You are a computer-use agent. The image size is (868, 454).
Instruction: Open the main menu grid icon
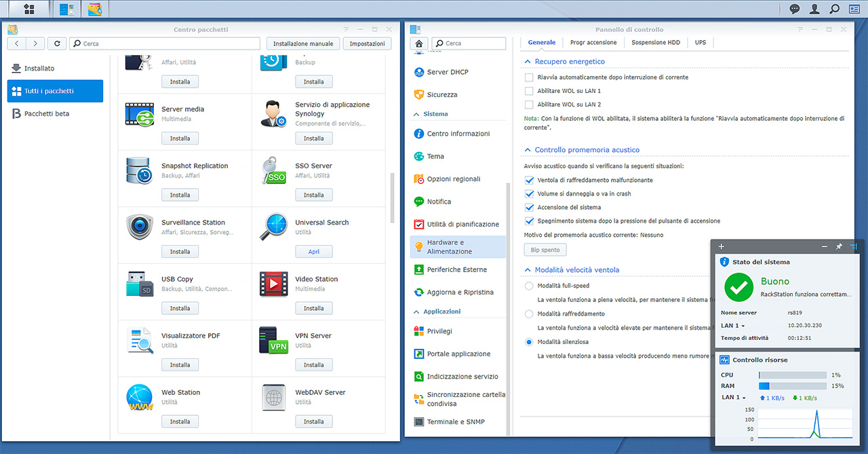click(x=28, y=10)
